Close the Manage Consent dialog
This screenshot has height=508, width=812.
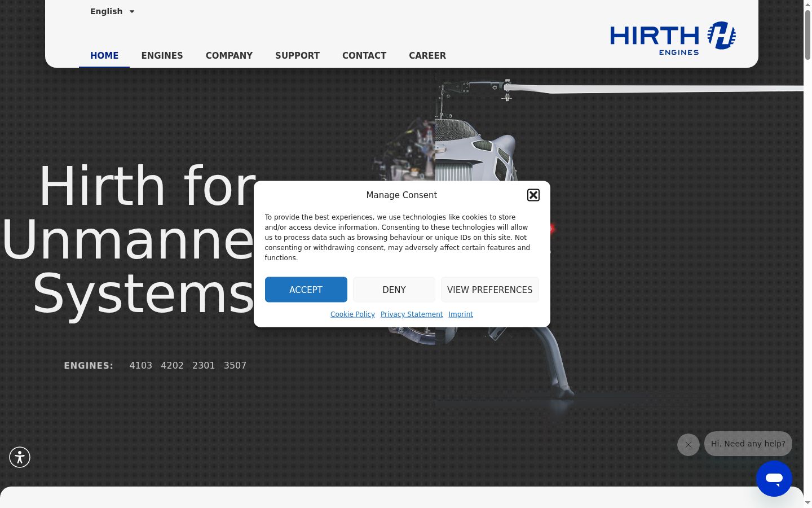point(533,195)
